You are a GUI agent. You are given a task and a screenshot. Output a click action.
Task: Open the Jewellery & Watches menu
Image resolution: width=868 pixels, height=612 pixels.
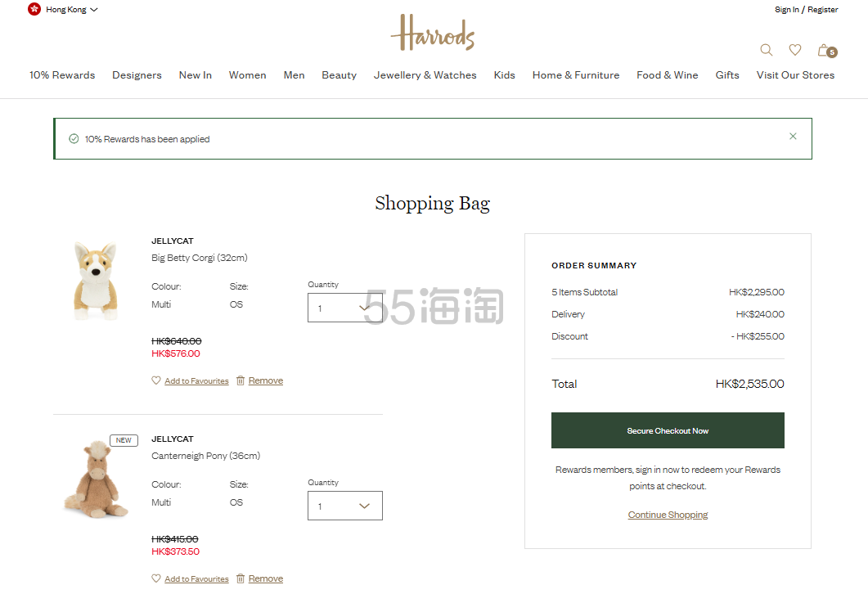pyautogui.click(x=425, y=75)
